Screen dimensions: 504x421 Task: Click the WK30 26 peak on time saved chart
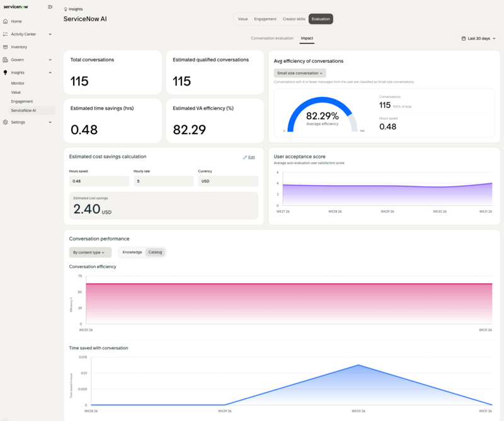[x=358, y=365]
